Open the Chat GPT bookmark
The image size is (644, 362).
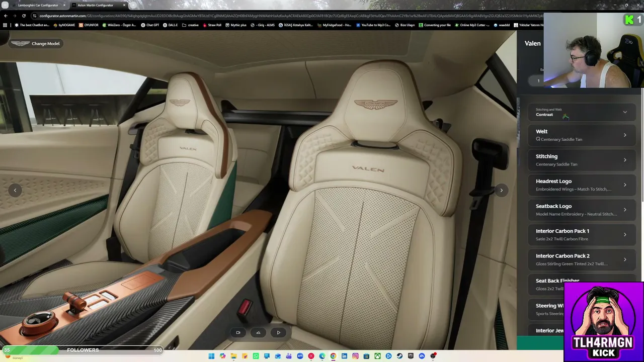[150, 25]
